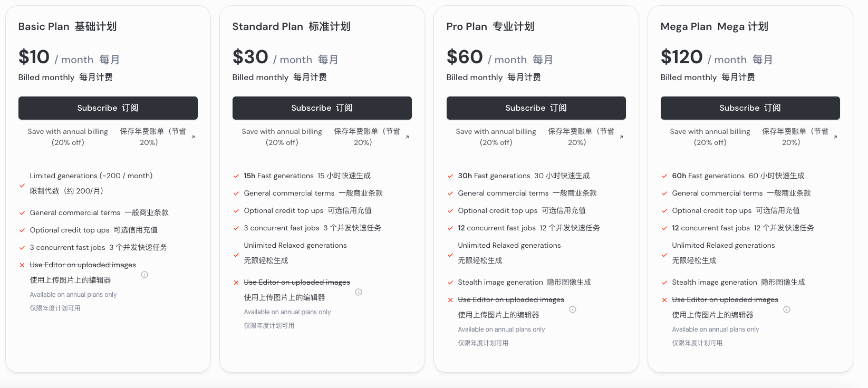
Task: Click the checkmark next to '15h Fast generations'
Action: [x=236, y=176]
